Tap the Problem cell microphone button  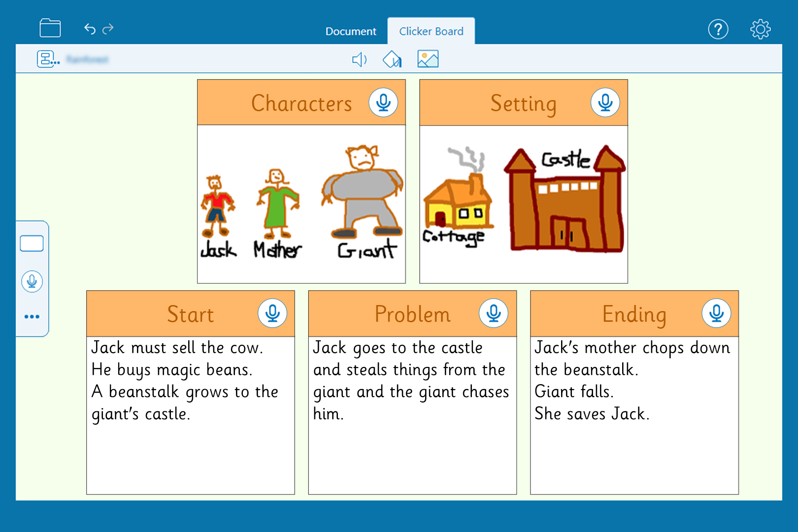pyautogui.click(x=494, y=313)
